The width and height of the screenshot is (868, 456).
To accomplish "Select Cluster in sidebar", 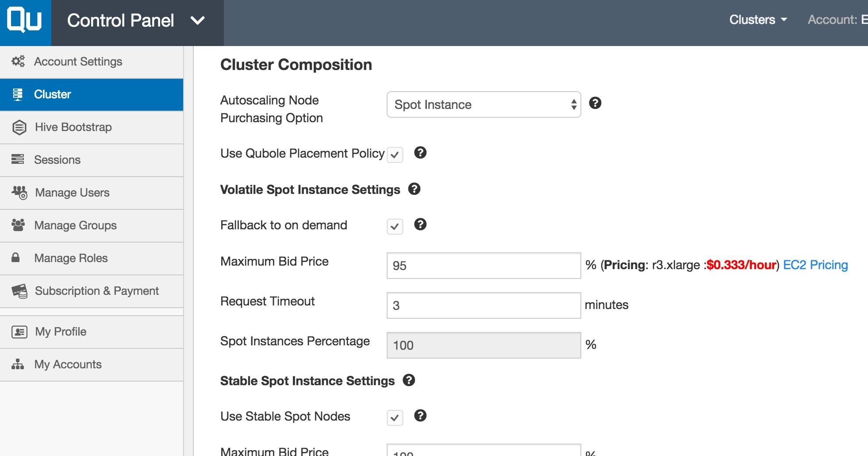I will tap(92, 94).
